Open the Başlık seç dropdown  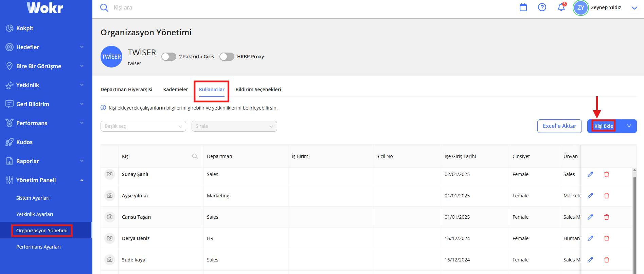click(143, 126)
